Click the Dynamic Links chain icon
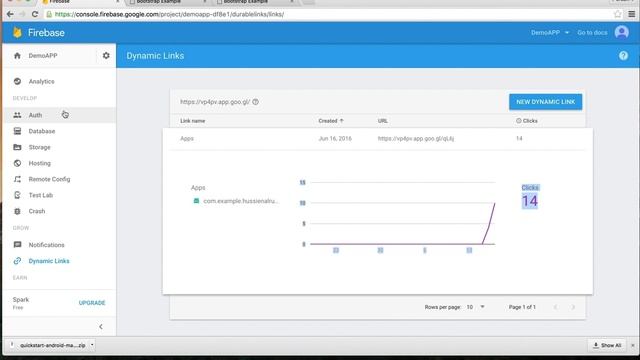This screenshot has width=640, height=360. [x=17, y=261]
